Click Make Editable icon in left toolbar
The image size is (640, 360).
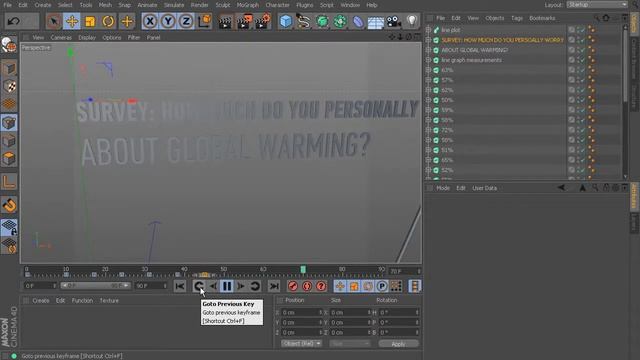9,44
